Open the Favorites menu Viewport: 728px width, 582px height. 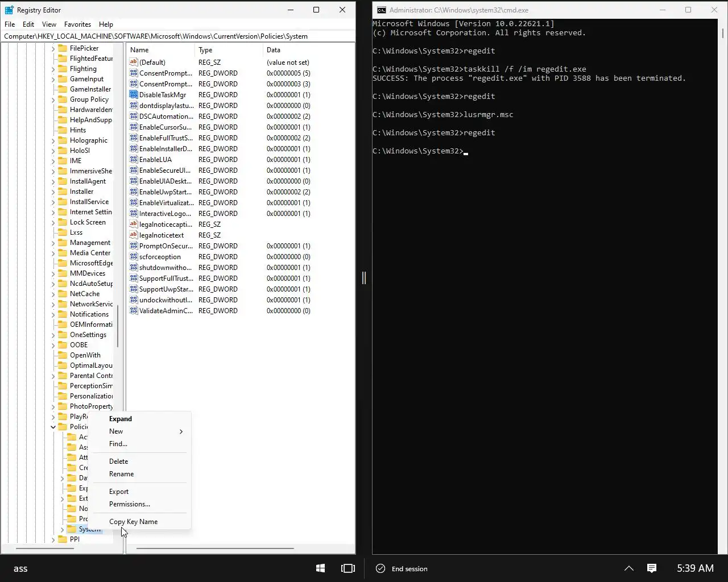pos(77,24)
